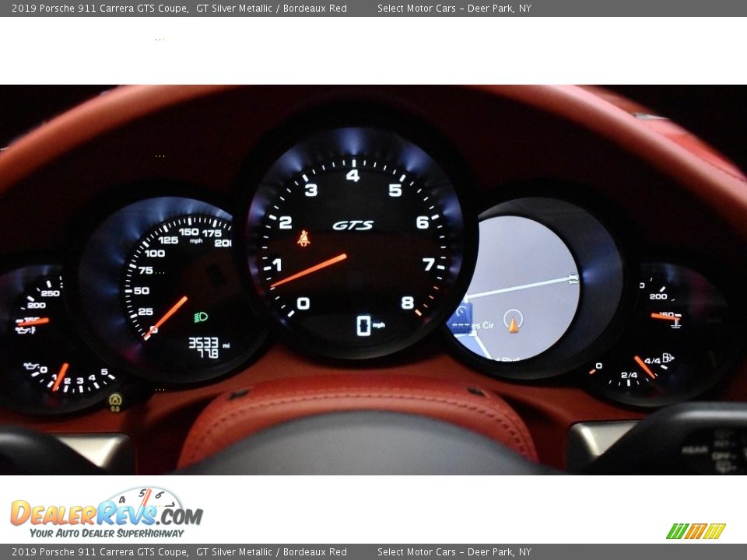747x560 pixels.
Task: Click the tachometer number 6
Action: [422, 222]
